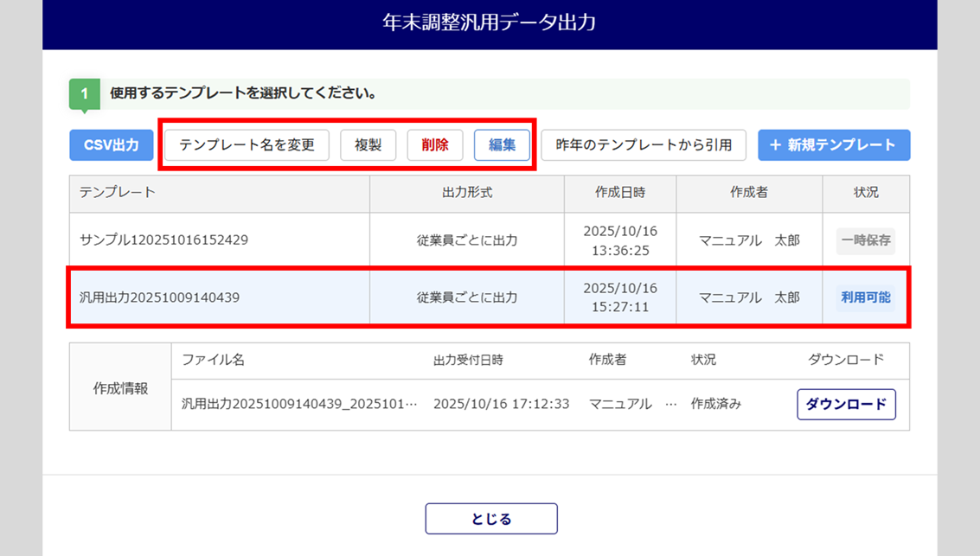The height and width of the screenshot is (556, 980).
Task: Select template row 汎用出力20251009140439
Action: pos(490,297)
